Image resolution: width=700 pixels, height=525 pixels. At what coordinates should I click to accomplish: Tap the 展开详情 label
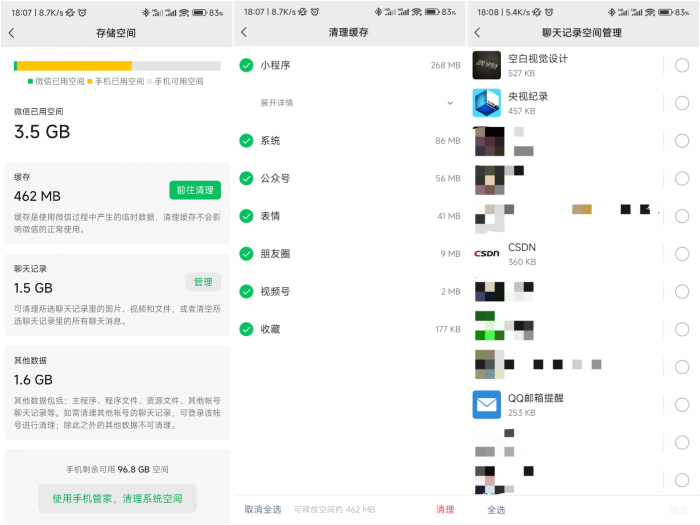click(x=277, y=103)
